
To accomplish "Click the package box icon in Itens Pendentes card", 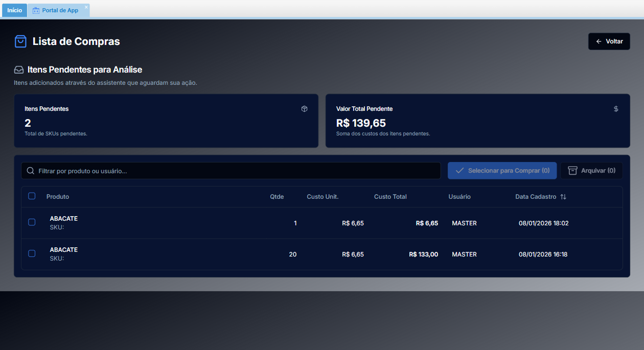I will [x=304, y=109].
